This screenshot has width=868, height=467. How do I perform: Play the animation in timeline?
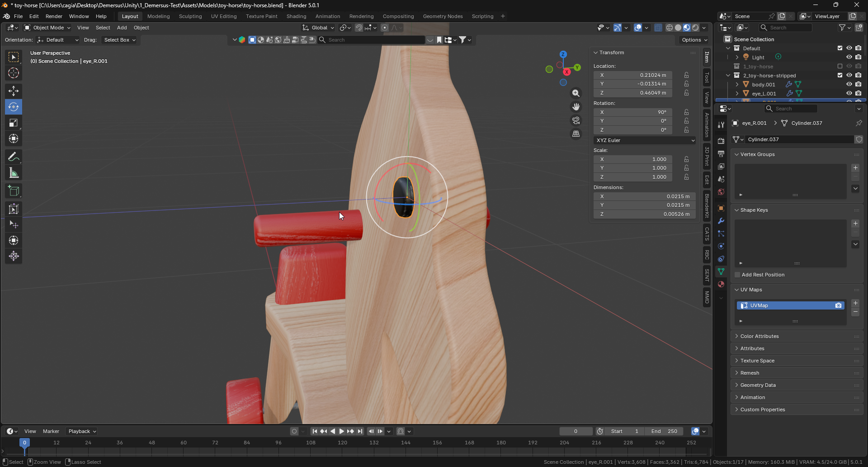click(x=342, y=431)
